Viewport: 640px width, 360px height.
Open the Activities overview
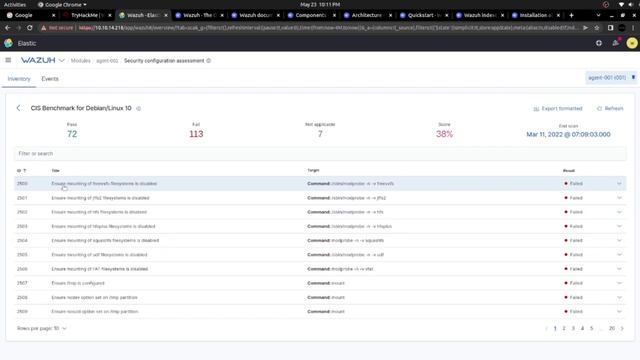point(15,4)
